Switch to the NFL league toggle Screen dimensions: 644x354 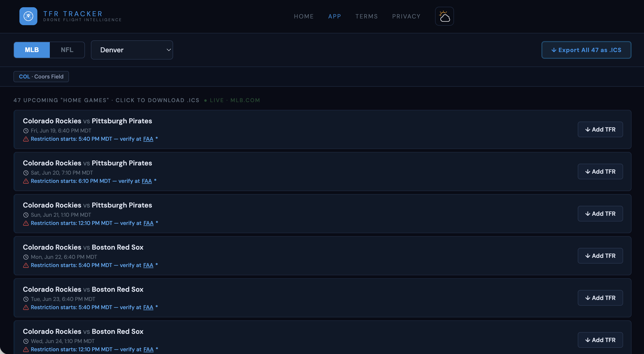pyautogui.click(x=67, y=50)
